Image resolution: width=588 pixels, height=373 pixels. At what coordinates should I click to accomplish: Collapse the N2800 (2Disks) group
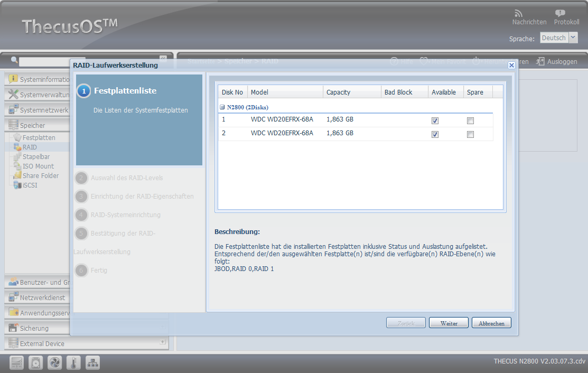tap(222, 107)
